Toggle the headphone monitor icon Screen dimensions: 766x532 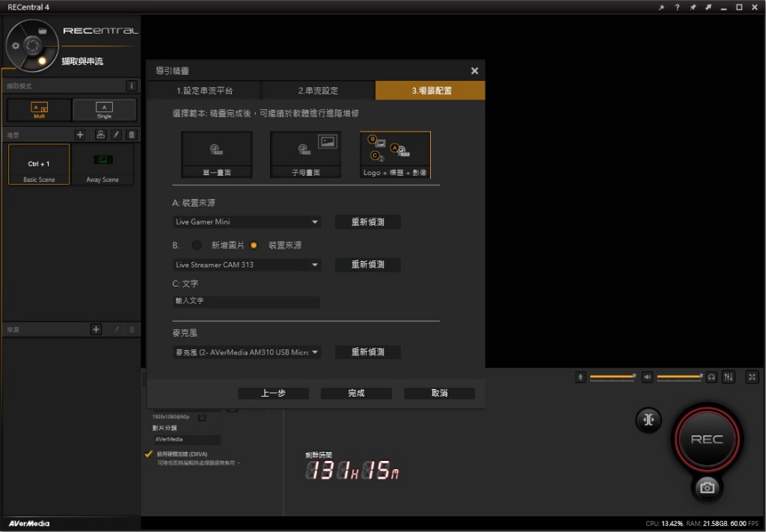click(711, 377)
